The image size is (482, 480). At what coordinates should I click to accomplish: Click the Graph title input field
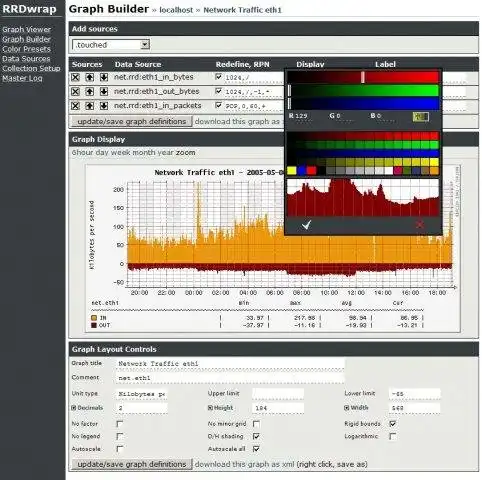click(x=230, y=363)
